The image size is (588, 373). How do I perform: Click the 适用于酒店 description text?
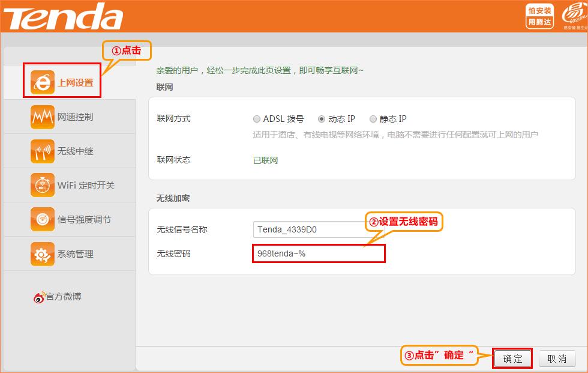point(395,135)
